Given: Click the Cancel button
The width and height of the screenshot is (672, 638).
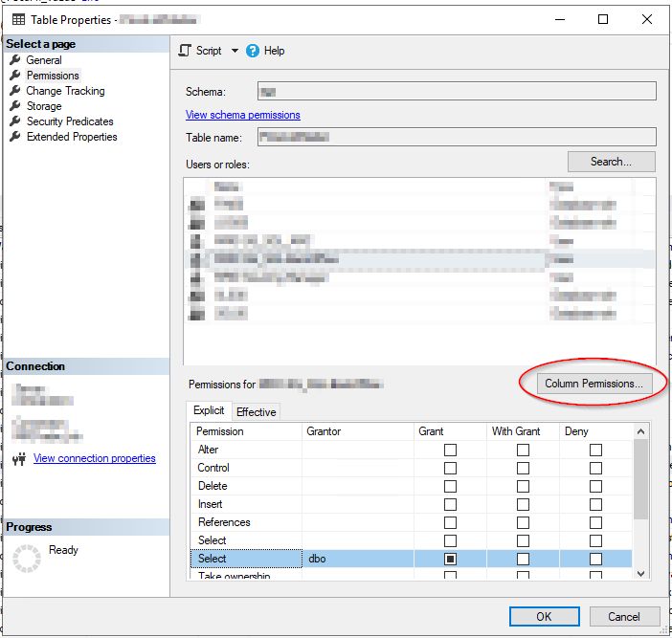Looking at the screenshot, I should (624, 617).
